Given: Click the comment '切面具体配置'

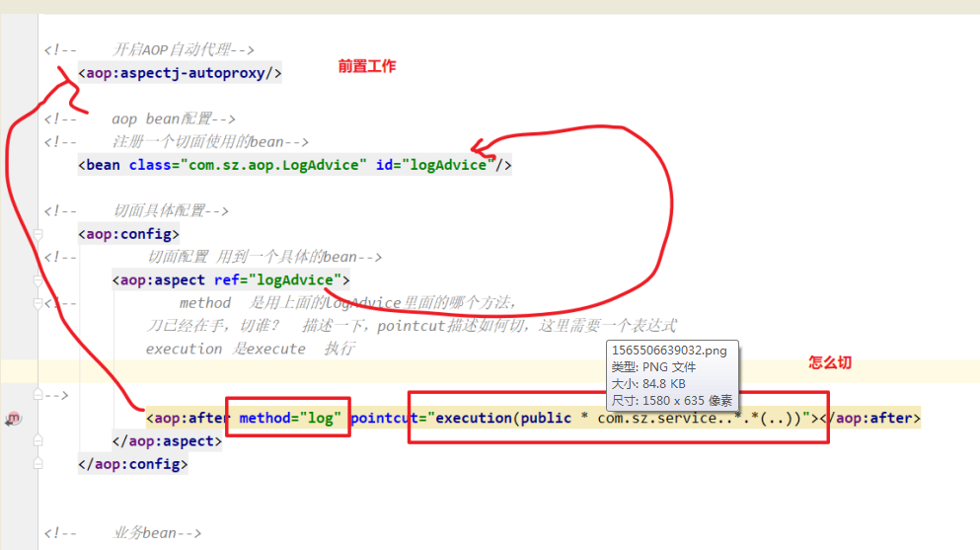Looking at the screenshot, I should (159, 210).
